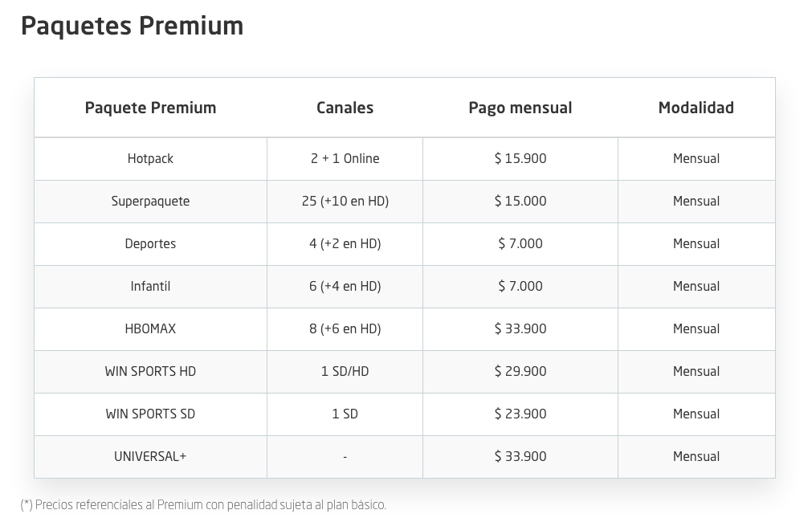Select the 2 + 1 Online channels cell

click(x=345, y=158)
